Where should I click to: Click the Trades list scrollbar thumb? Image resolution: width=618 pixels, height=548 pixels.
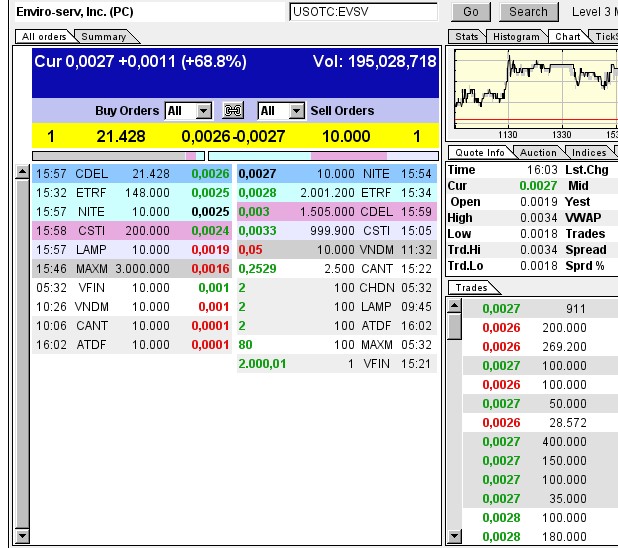pyautogui.click(x=454, y=326)
